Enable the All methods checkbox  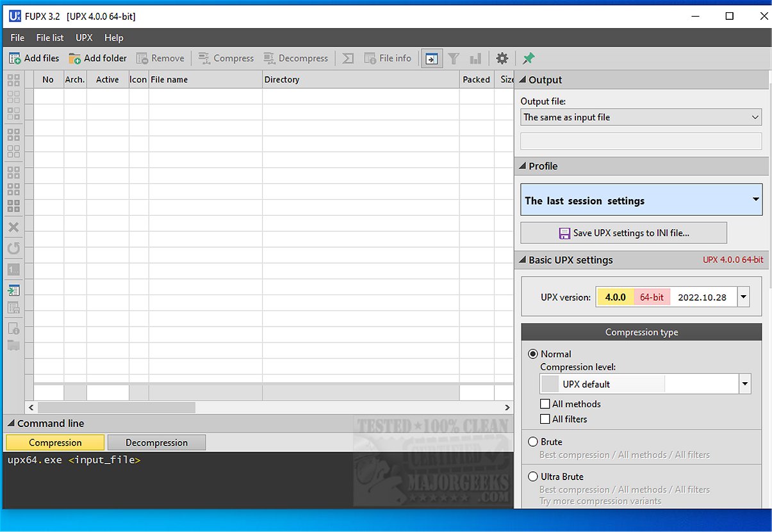coord(545,404)
